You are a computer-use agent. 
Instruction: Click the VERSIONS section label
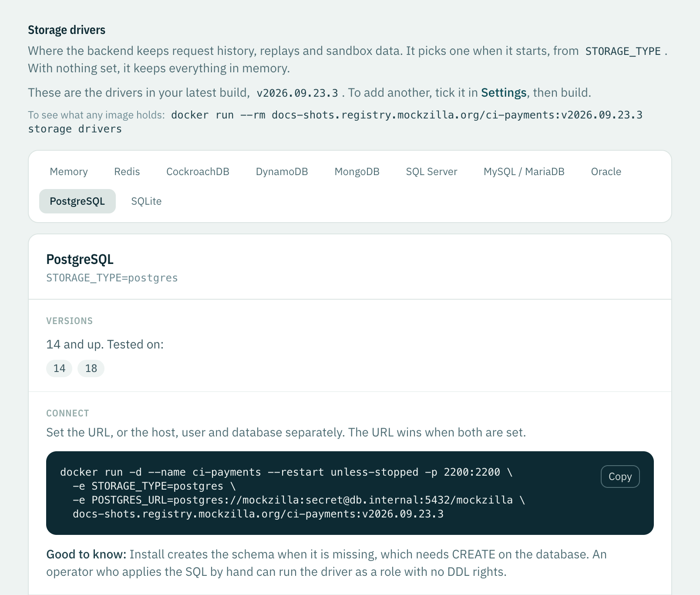(x=70, y=321)
